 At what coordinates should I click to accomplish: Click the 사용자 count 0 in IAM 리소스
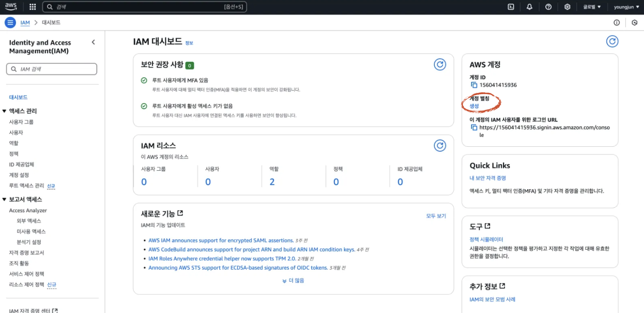(208, 182)
